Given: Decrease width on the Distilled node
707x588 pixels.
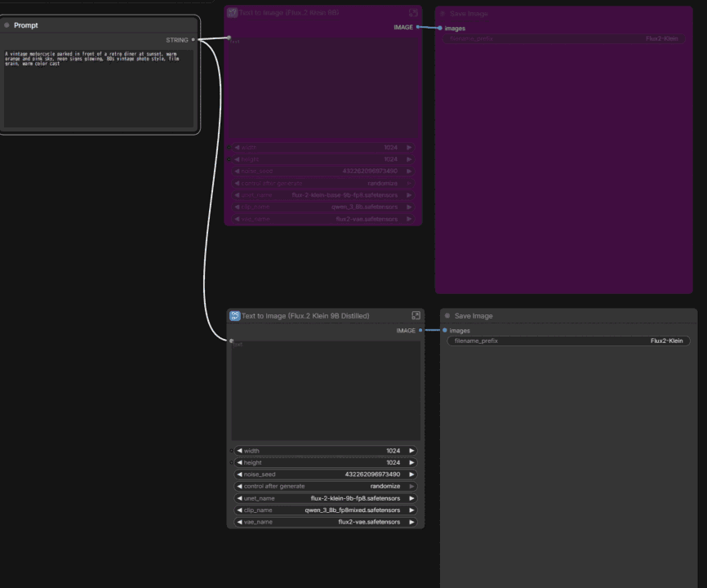Looking at the screenshot, I should 239,451.
